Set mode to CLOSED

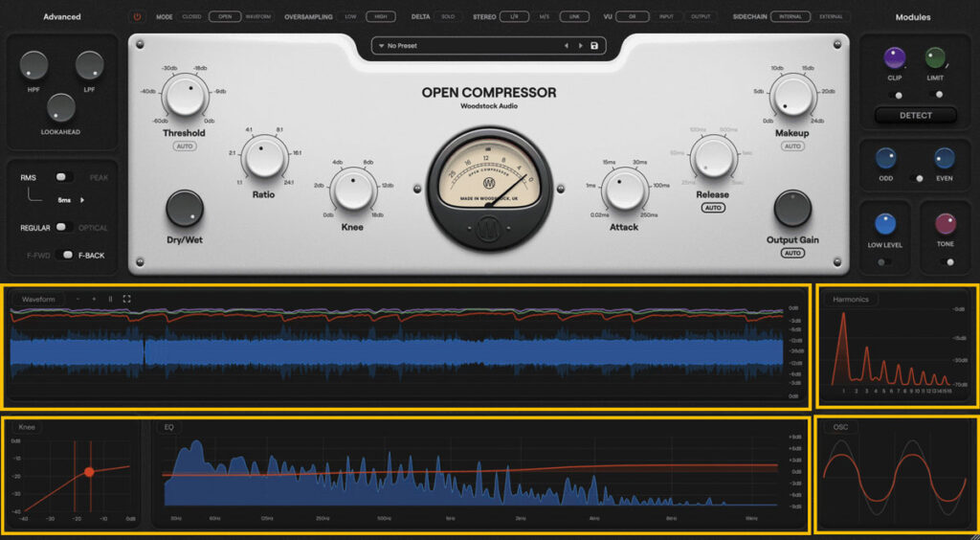(x=191, y=17)
